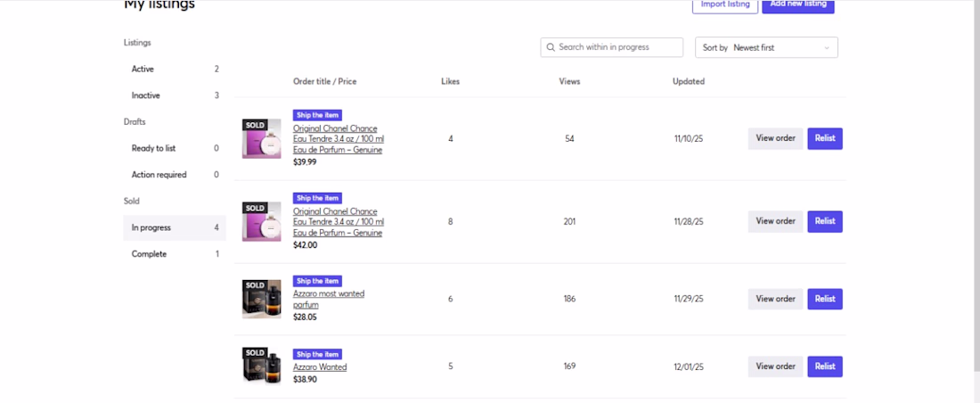Click the $42.00 Chanel perfume thumbnail
The width and height of the screenshot is (980, 403).
[x=261, y=221]
